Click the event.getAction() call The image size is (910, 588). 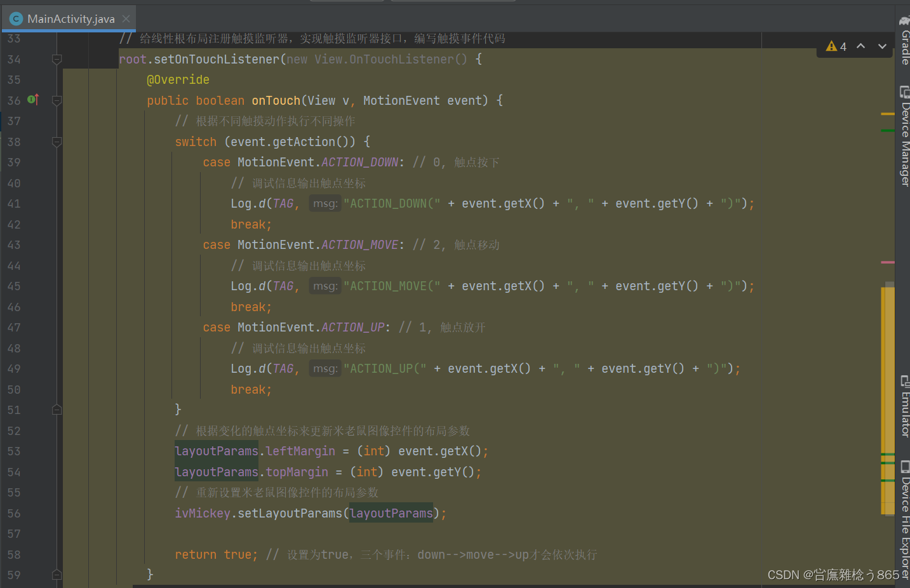(x=290, y=142)
